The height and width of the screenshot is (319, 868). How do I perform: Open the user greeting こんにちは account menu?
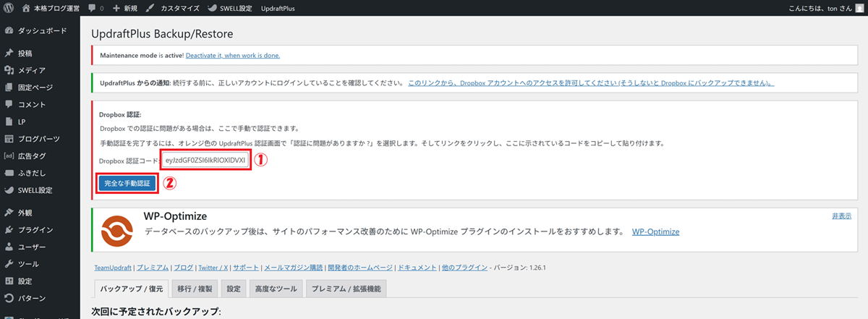click(825, 8)
